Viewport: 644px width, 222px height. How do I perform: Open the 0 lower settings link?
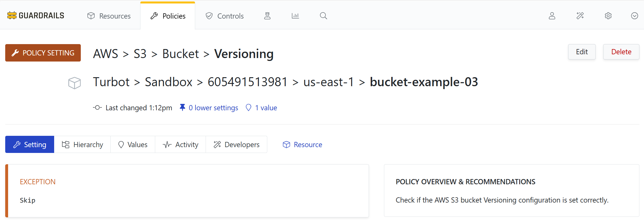pyautogui.click(x=213, y=108)
